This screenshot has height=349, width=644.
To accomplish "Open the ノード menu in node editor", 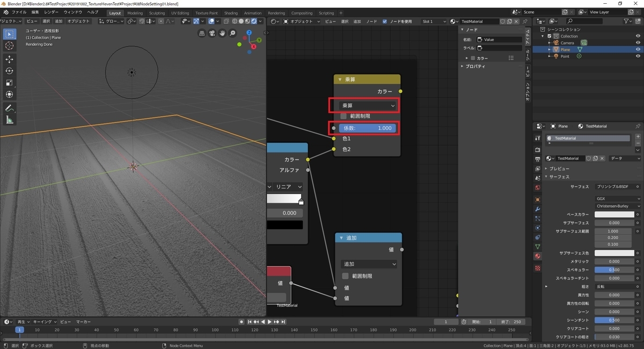I will tap(371, 21).
